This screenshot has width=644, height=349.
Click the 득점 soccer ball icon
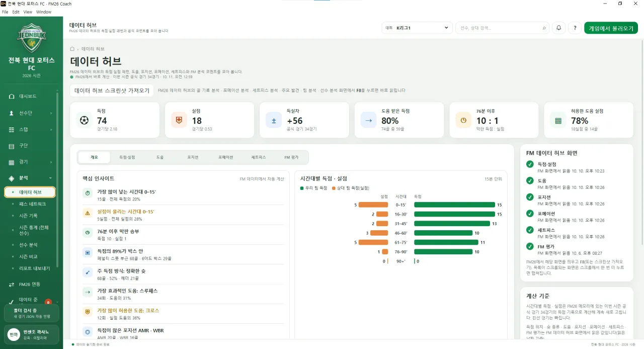click(84, 120)
